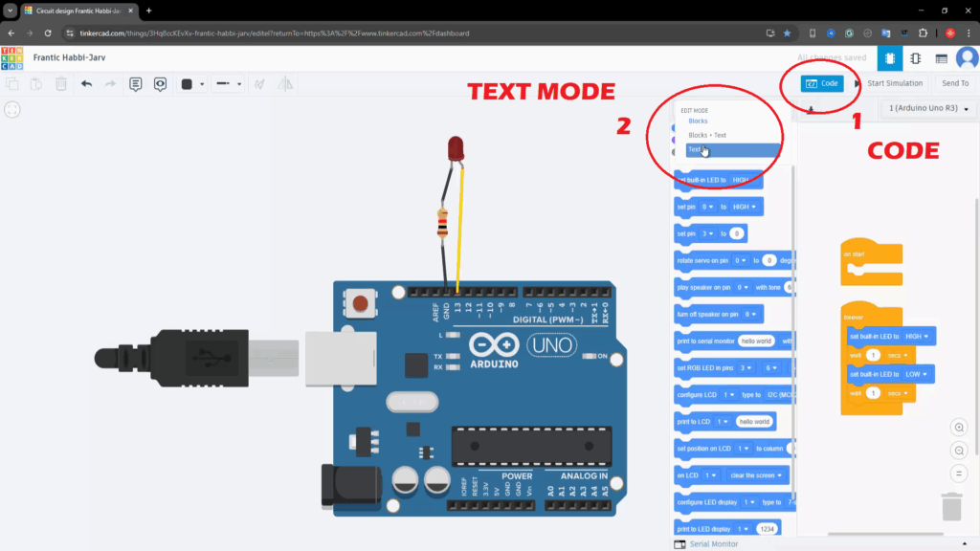Image resolution: width=980 pixels, height=551 pixels.
Task: Open the Arduino Uno R3 component dropdown
Action: tap(924, 108)
